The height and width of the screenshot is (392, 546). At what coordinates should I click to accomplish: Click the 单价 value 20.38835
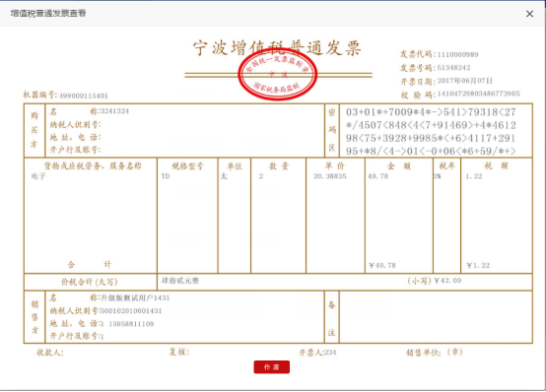tap(330, 176)
